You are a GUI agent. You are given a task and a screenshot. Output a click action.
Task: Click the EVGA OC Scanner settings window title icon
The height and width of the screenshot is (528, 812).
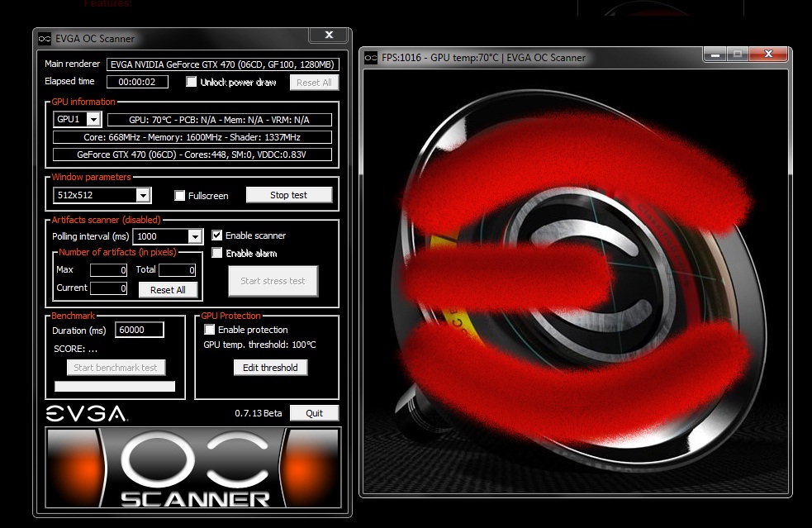[x=45, y=38]
